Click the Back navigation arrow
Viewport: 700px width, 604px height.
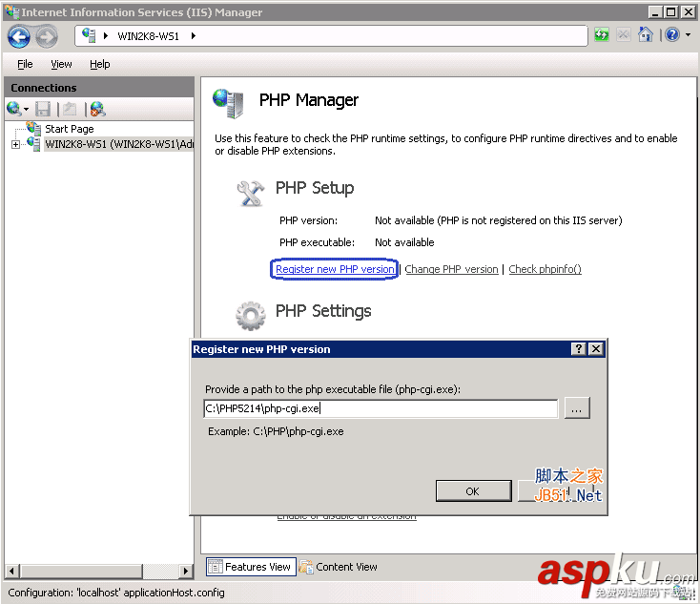(19, 36)
